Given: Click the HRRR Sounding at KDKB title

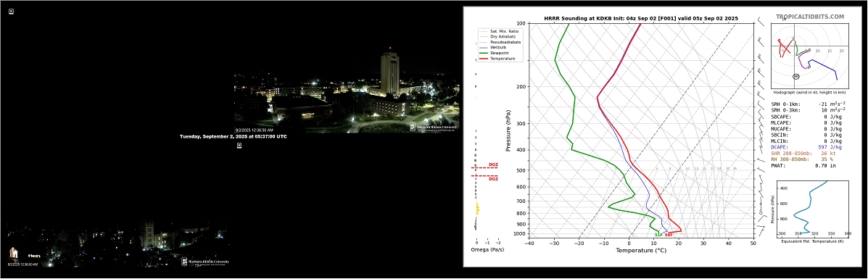Looking at the screenshot, I should point(641,18).
